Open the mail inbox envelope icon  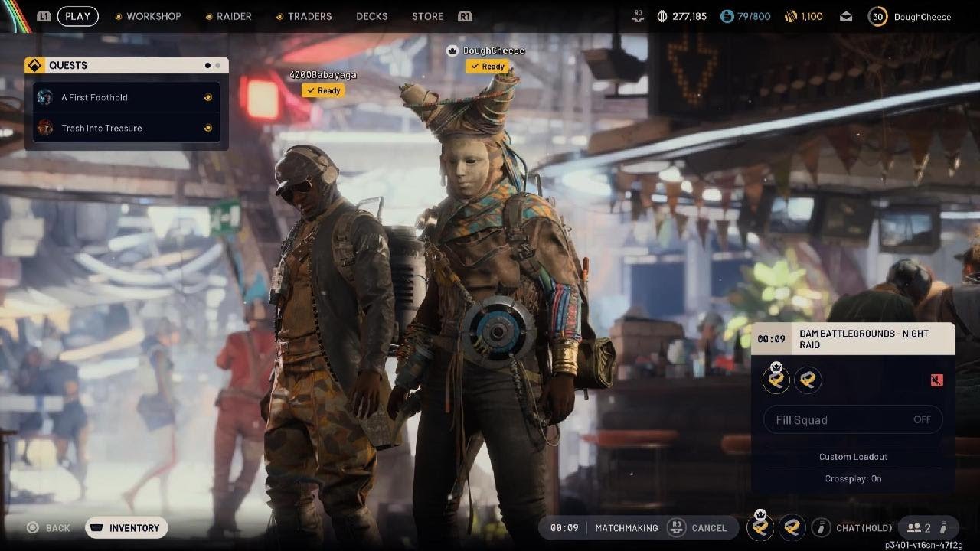click(x=846, y=16)
